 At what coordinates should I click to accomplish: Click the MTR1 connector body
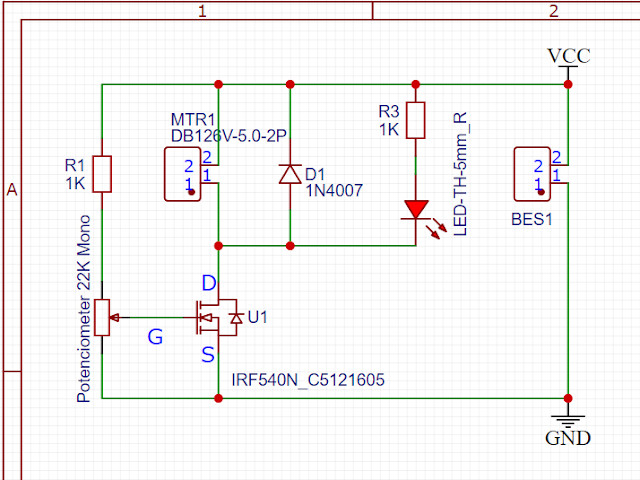click(x=182, y=174)
